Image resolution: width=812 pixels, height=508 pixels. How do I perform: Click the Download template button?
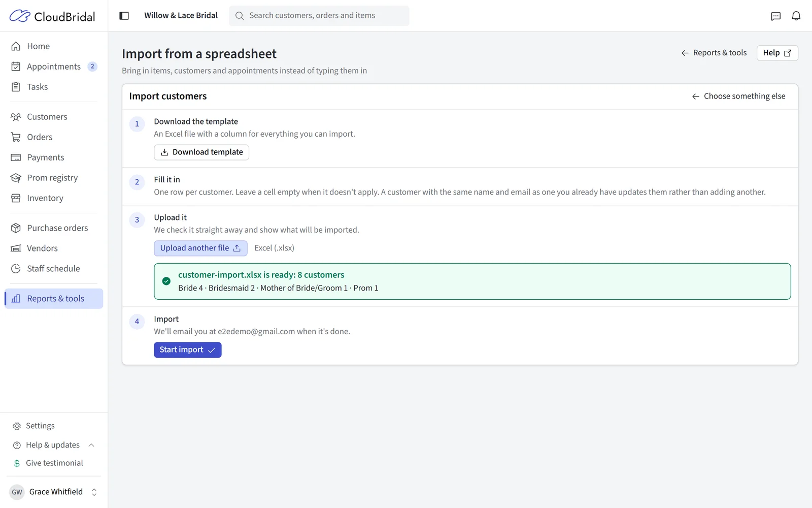[x=201, y=152]
